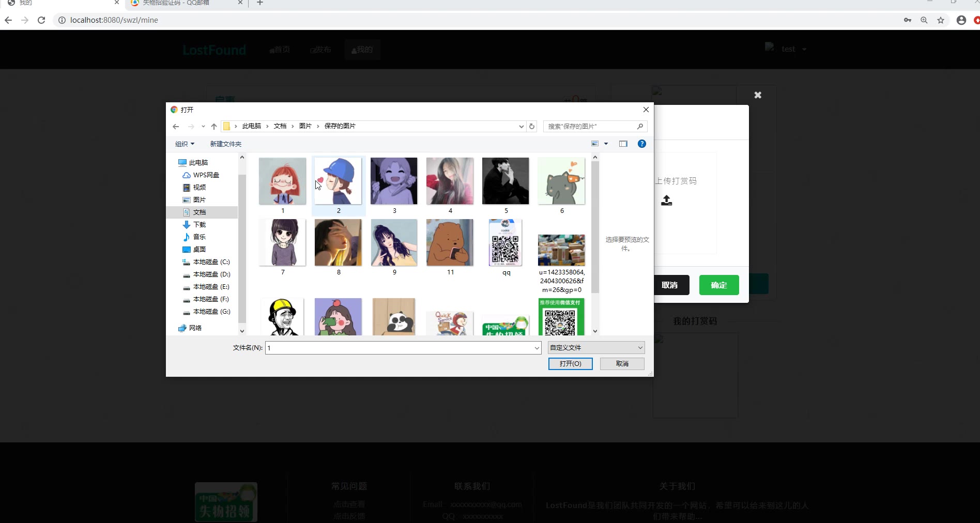Screen dimensions: 980x523
Task: Open 桌面 in navigation pane
Action: point(194,250)
